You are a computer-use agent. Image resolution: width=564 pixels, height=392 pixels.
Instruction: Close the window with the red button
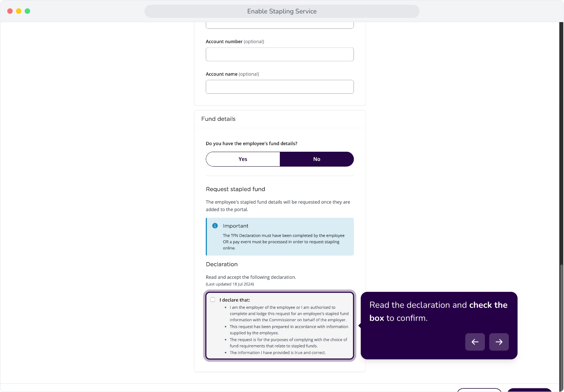[x=10, y=11]
